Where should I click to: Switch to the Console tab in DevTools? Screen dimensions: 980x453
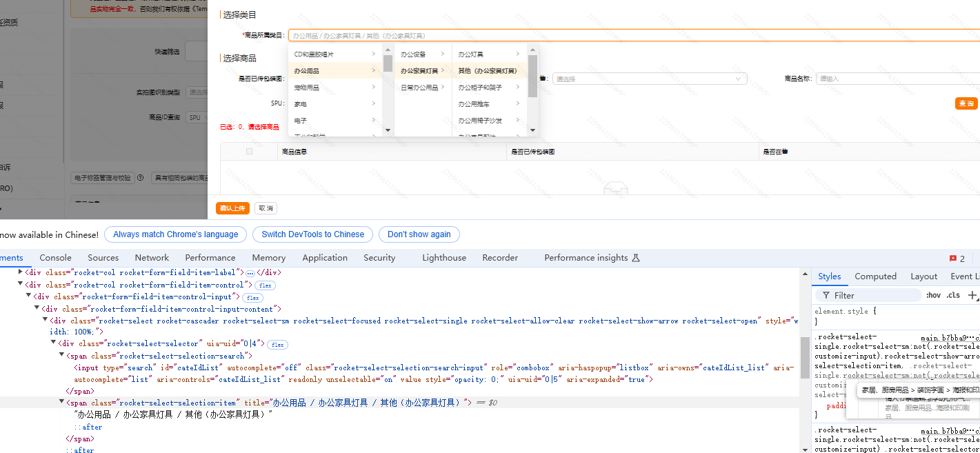(x=55, y=258)
